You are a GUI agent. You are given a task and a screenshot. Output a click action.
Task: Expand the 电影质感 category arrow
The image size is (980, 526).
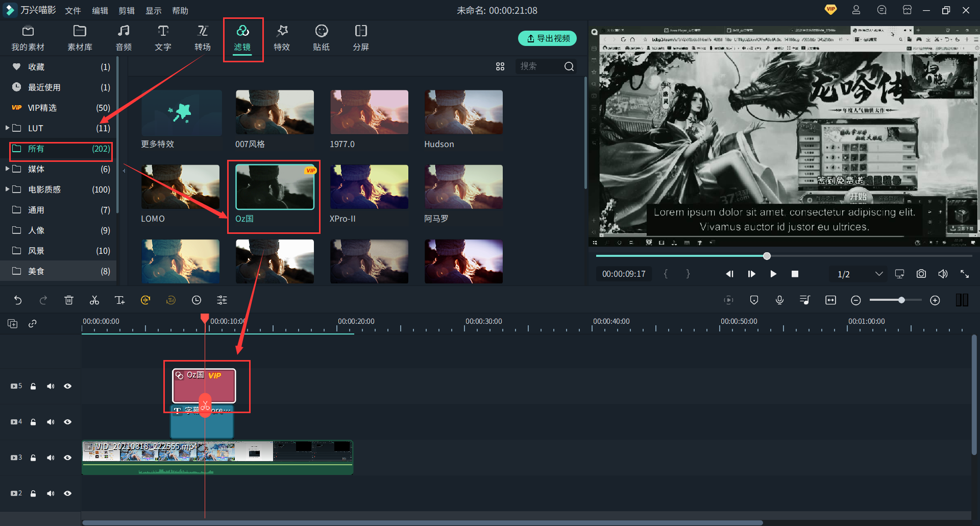(x=7, y=189)
